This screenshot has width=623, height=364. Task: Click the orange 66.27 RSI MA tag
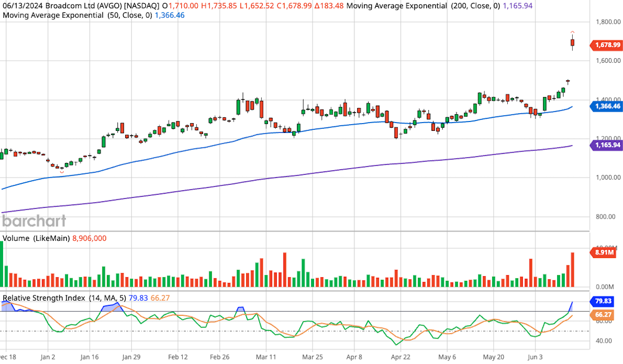pyautogui.click(x=602, y=314)
